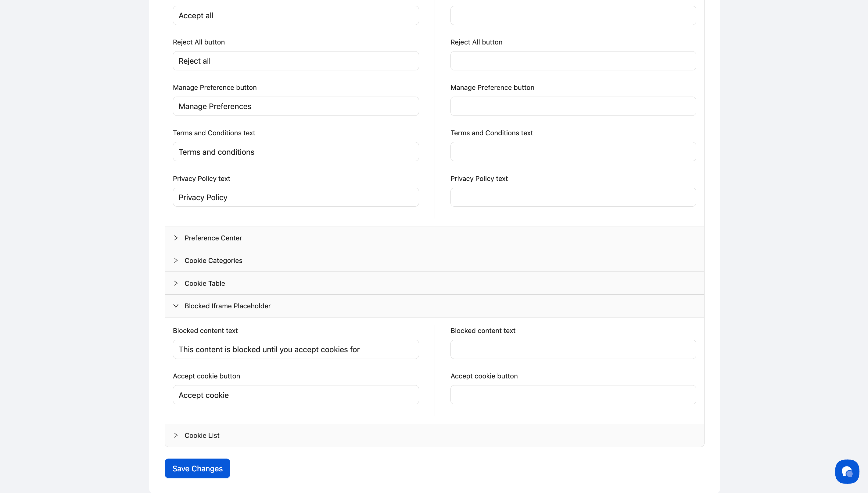Open the chat support widget icon
Screen dimensions: 868x493
pyautogui.click(x=847, y=471)
